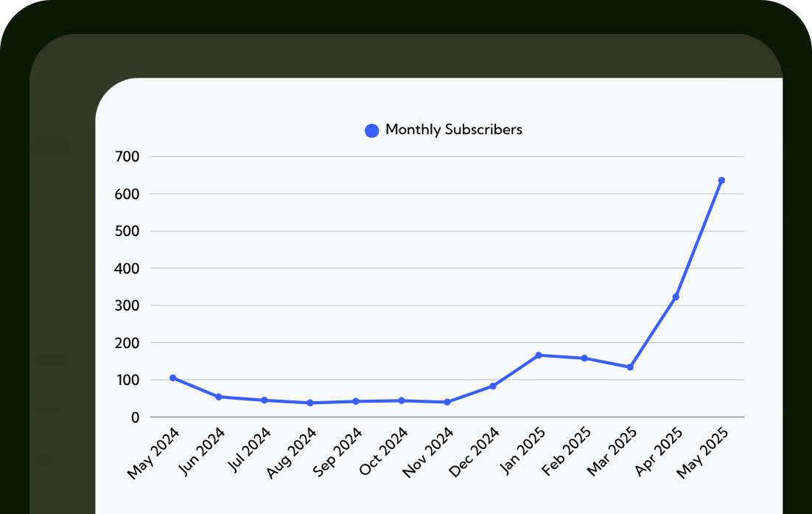Image resolution: width=812 pixels, height=514 pixels.
Task: Click the Dec 2024 x-axis label
Action: pos(475,454)
